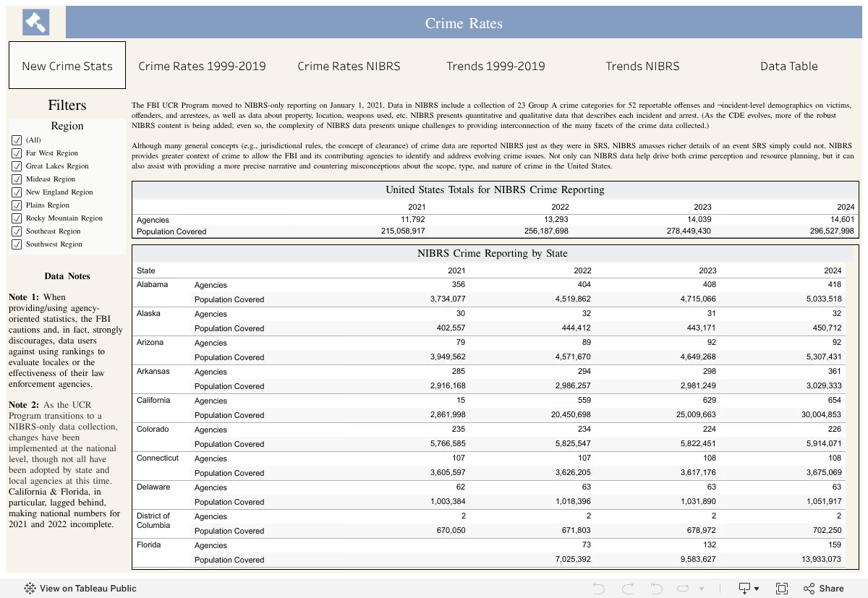The width and height of the screenshot is (868, 598).
Task: Click the District of Columbia row label
Action: (x=153, y=521)
